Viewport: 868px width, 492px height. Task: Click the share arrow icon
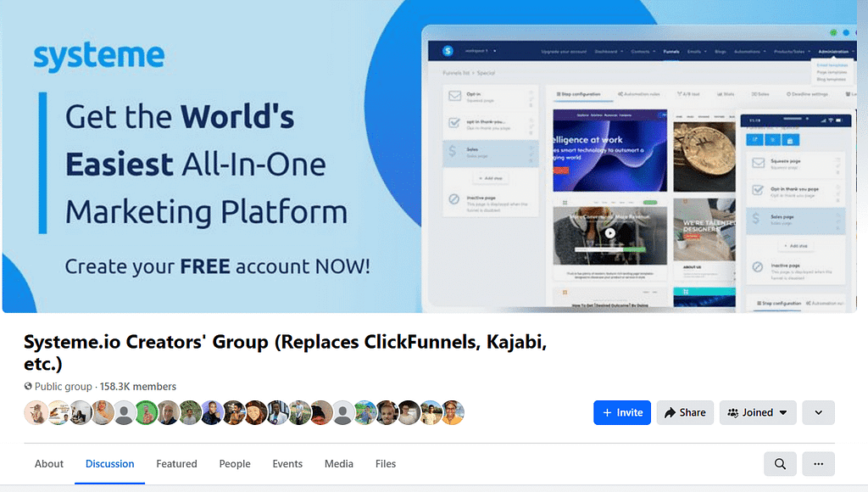click(x=670, y=412)
